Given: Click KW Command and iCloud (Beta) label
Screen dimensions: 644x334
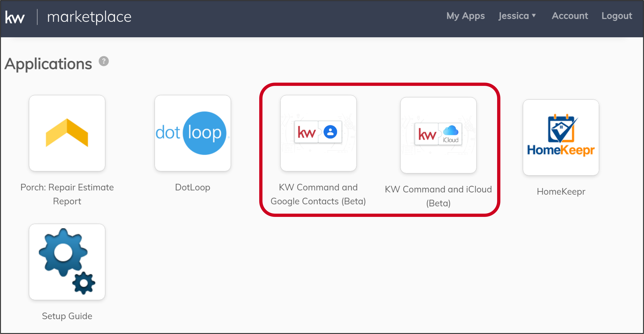Looking at the screenshot, I should pos(438,196).
